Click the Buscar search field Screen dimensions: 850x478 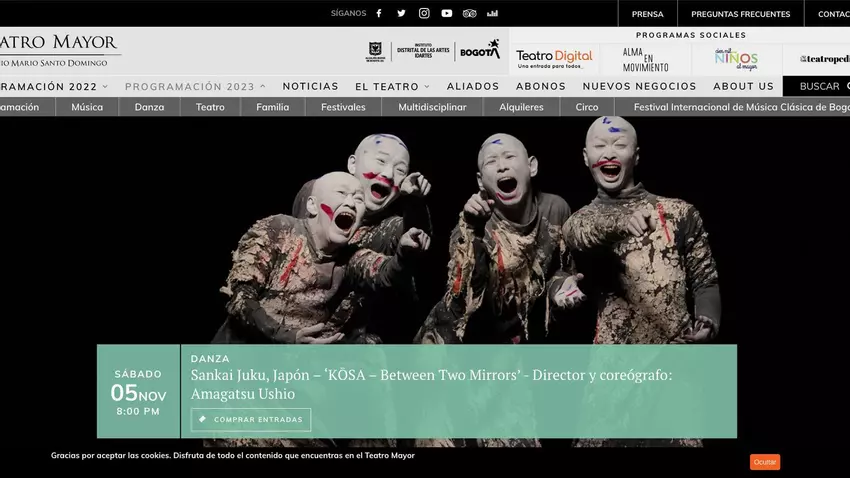tap(820, 87)
